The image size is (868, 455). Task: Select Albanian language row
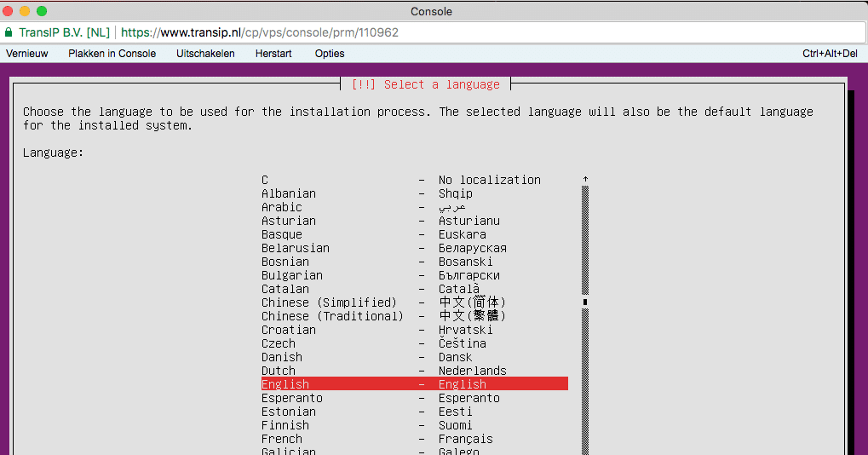click(x=415, y=193)
